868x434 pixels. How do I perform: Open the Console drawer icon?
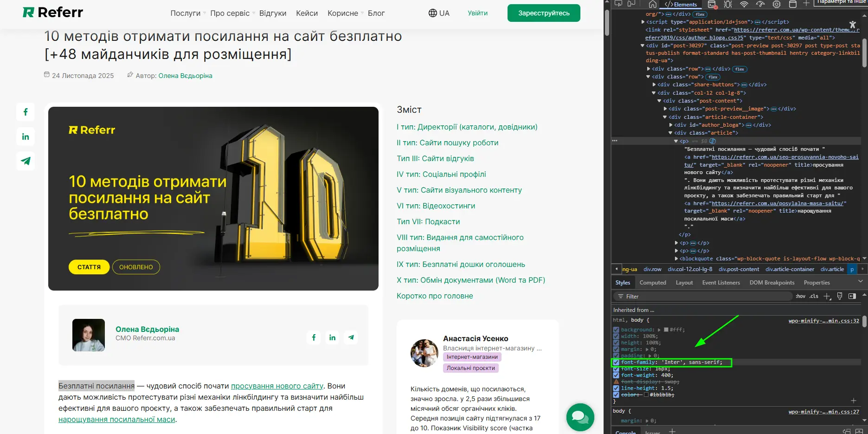[712, 4]
